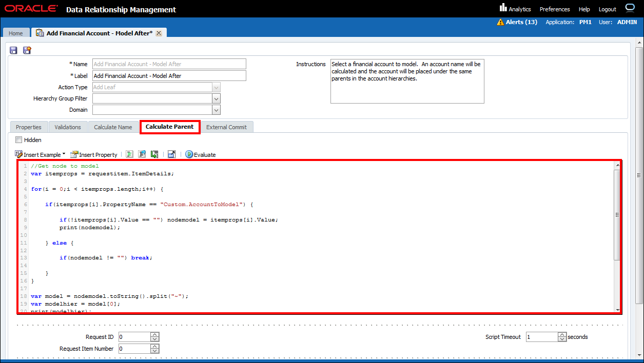Viewport: 644px width, 363px height.
Task: Decrease the Script Timeout value
Action: [562, 339]
